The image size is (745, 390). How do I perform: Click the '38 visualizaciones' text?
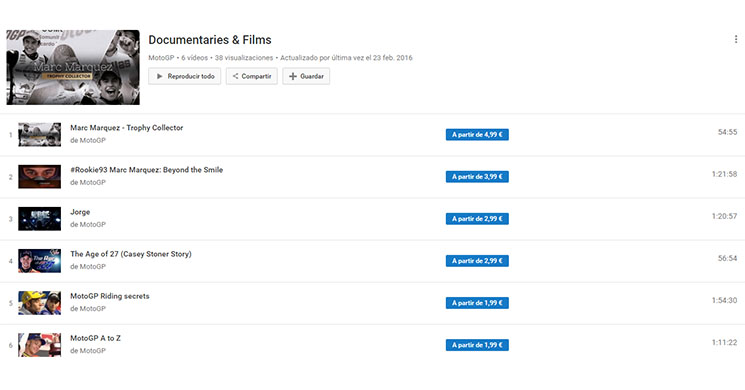pos(244,58)
